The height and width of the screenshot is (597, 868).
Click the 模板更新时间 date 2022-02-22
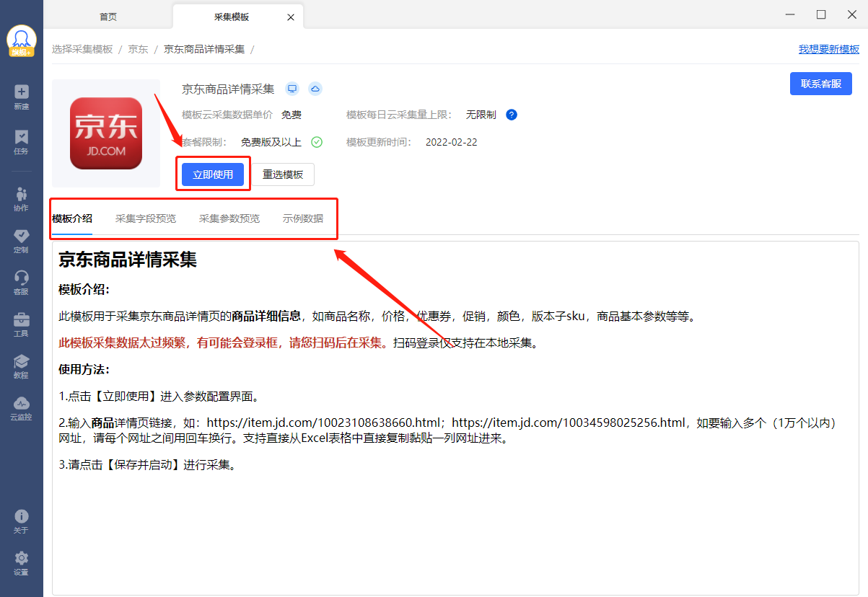451,142
